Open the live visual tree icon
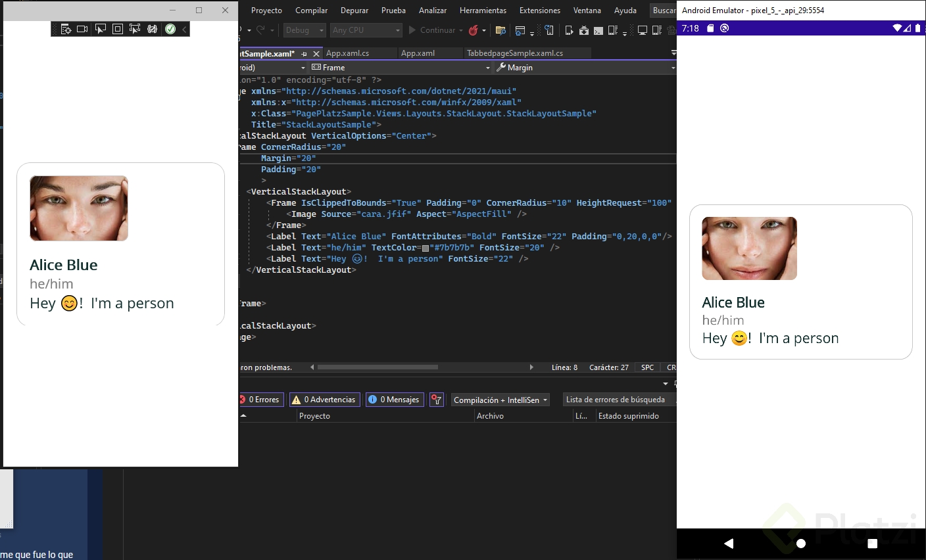Viewport: 926px width, 560px height. pyautogui.click(x=66, y=29)
